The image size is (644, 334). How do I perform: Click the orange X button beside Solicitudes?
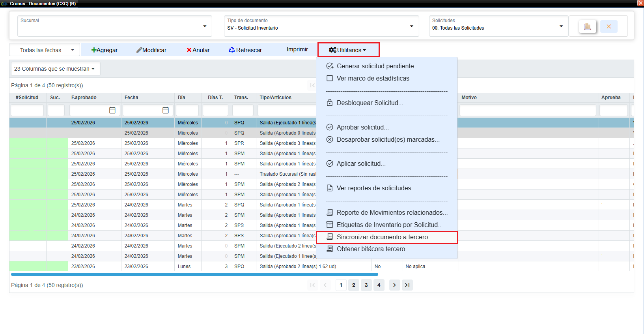click(x=609, y=26)
